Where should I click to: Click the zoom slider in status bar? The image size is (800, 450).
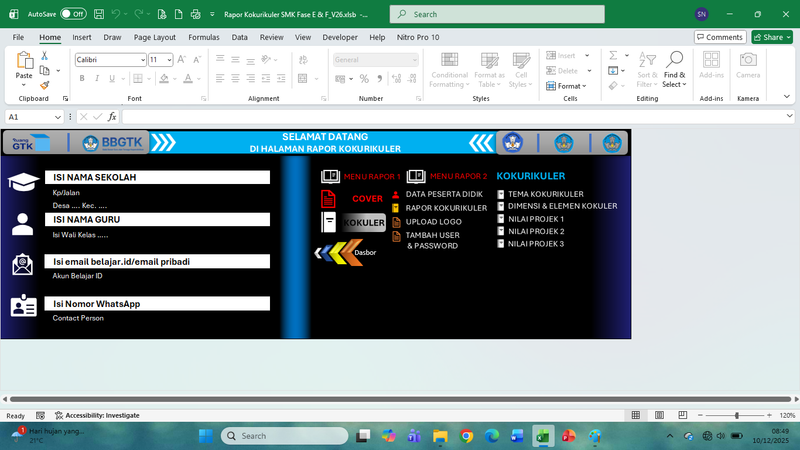(x=737, y=415)
